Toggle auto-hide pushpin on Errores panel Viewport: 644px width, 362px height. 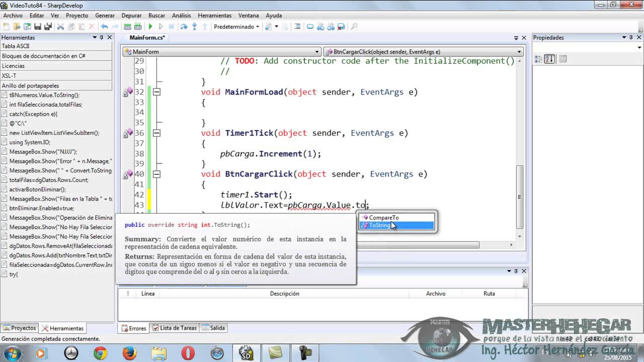(x=516, y=271)
